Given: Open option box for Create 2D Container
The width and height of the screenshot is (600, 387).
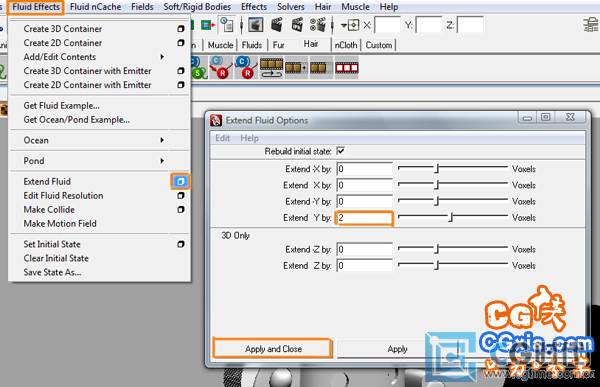Looking at the screenshot, I should click(181, 43).
